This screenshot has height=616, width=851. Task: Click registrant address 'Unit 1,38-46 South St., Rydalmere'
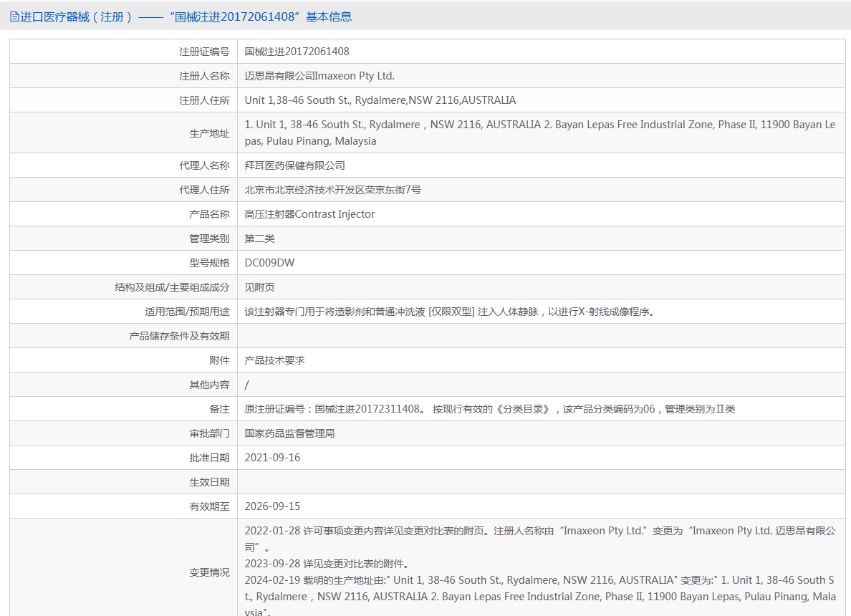tap(380, 100)
